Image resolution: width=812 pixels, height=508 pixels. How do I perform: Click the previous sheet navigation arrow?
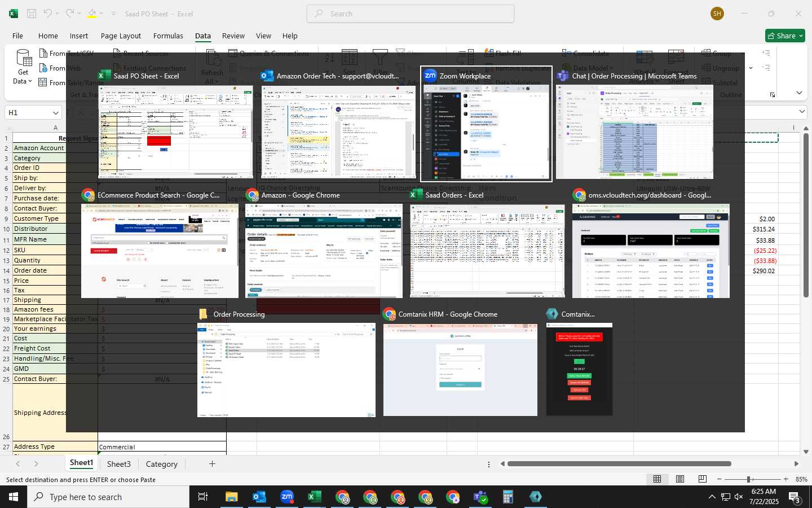[x=18, y=464]
